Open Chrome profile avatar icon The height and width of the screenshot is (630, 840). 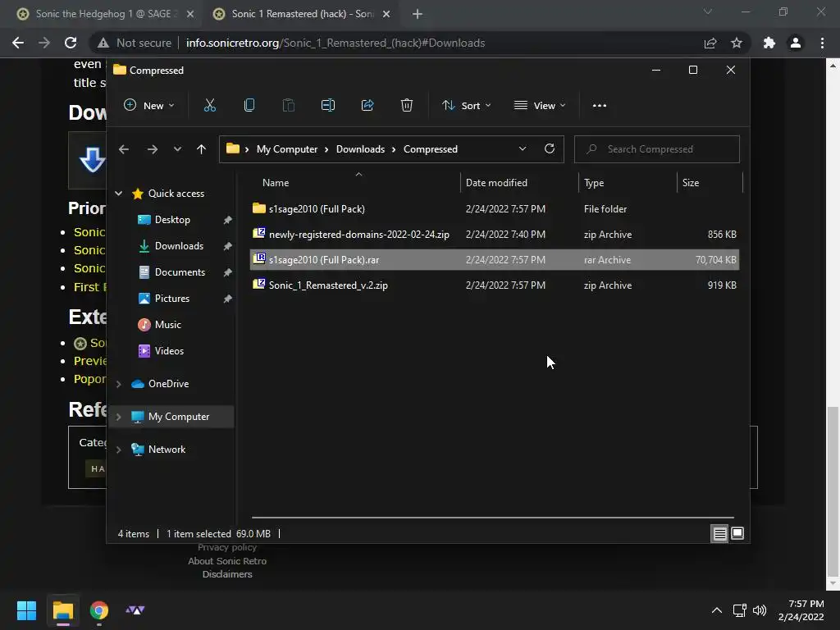[796, 43]
